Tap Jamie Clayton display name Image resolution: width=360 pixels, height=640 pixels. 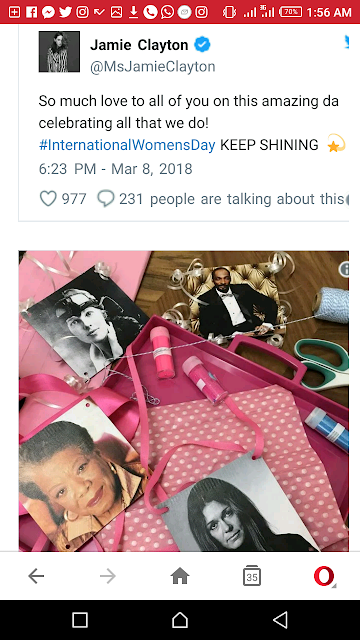coord(139,45)
